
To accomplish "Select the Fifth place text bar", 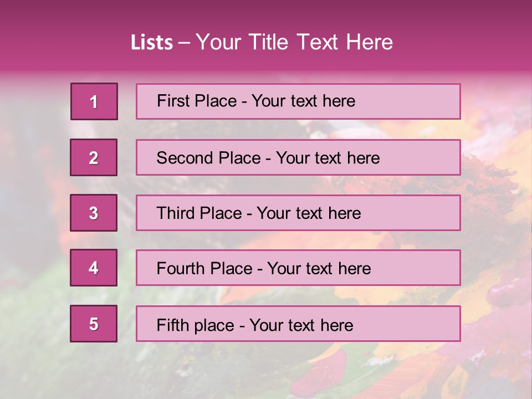I will [298, 324].
